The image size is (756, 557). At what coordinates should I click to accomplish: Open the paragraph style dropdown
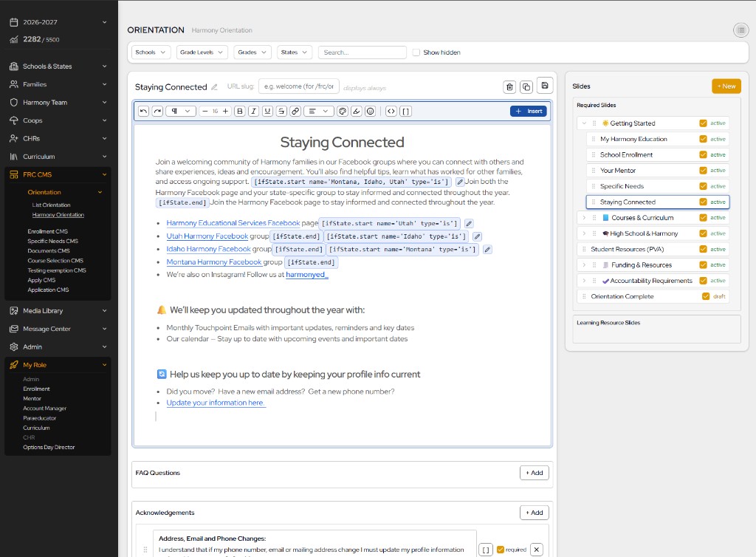(x=181, y=112)
